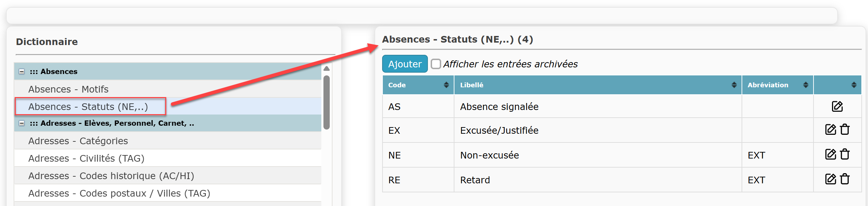The image size is (868, 206).
Task: Delete the Non-excusée entry
Action: click(x=845, y=154)
